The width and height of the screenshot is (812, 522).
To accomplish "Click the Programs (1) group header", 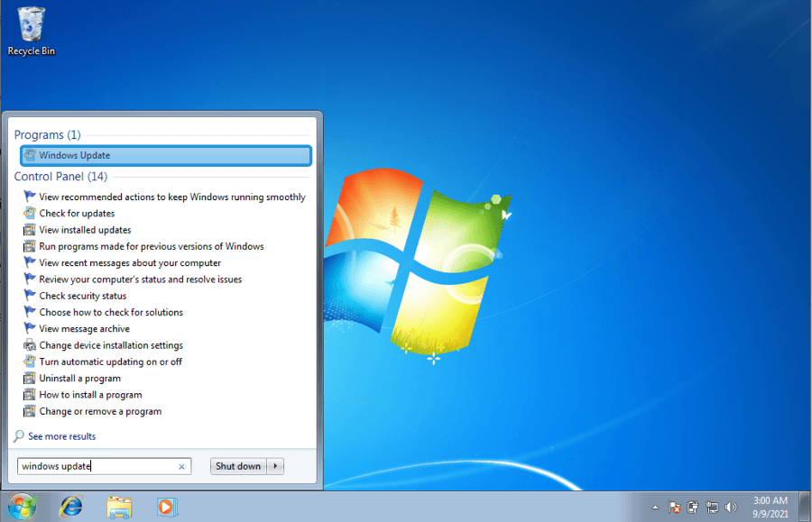I will pyautogui.click(x=47, y=135).
